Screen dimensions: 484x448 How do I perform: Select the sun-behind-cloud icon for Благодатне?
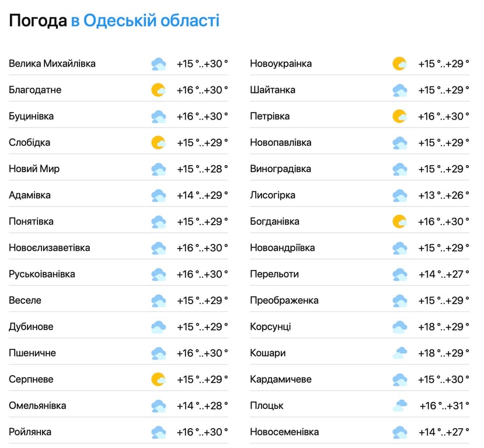(158, 90)
